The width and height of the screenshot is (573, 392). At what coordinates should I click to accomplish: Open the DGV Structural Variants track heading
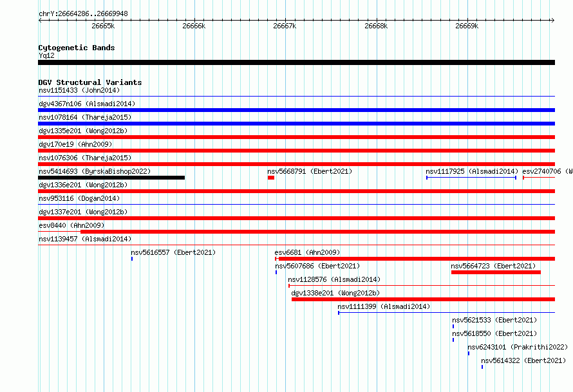[90, 82]
